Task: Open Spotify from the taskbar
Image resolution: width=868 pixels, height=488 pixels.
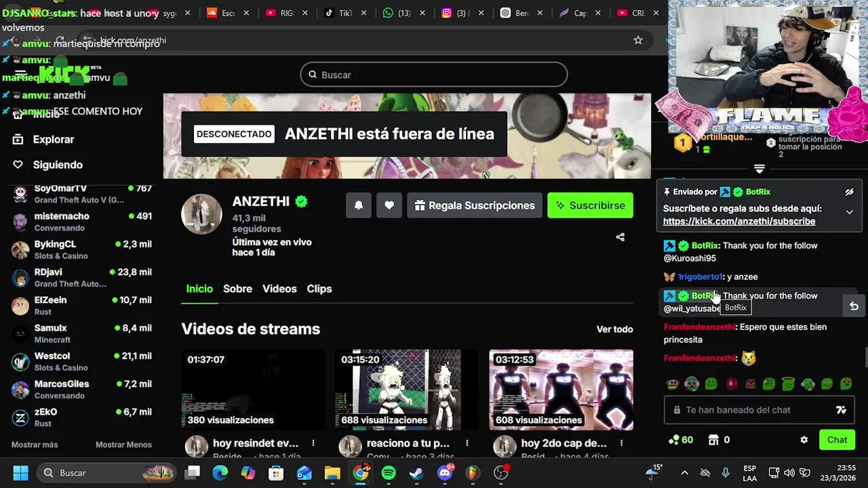Action: [x=389, y=472]
